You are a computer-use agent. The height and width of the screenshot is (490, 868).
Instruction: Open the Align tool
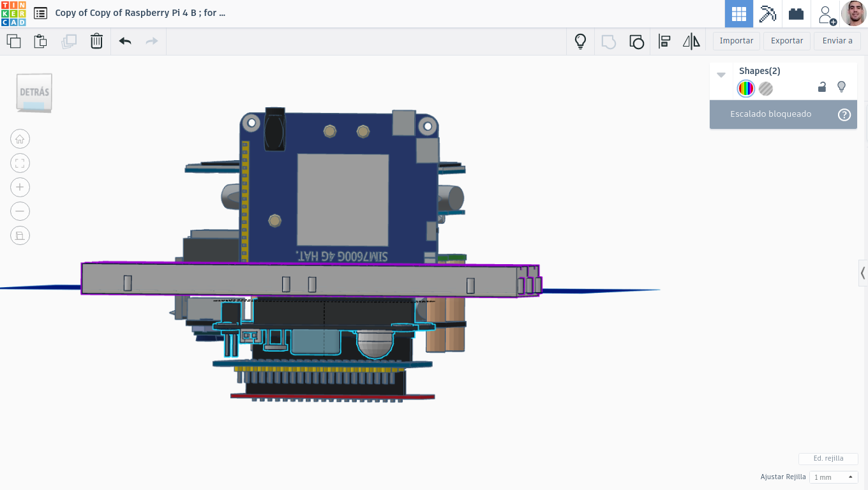(x=664, y=41)
